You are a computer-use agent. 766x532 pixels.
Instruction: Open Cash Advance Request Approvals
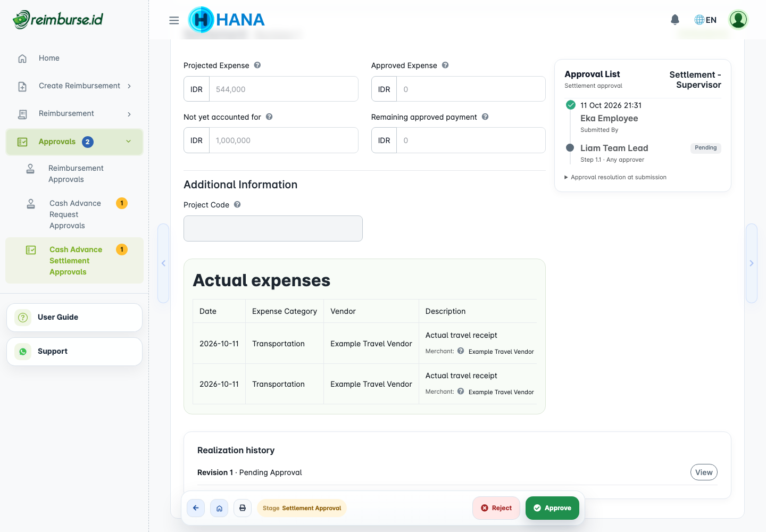click(x=74, y=214)
